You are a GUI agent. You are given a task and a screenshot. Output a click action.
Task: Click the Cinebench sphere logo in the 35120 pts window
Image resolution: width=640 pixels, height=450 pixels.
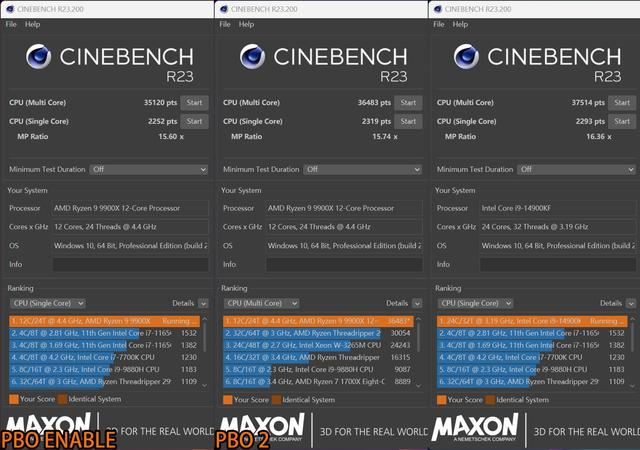[39, 59]
